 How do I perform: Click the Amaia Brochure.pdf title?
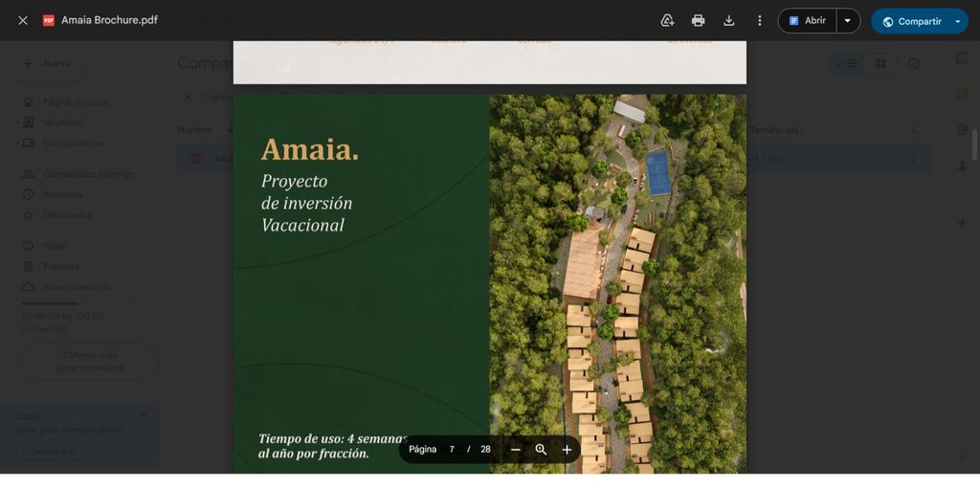point(109,21)
